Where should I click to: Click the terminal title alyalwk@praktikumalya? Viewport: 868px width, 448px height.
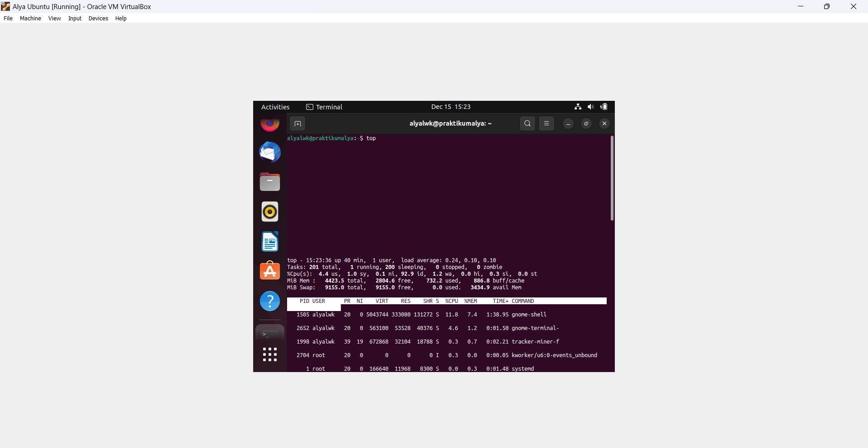coord(450,123)
